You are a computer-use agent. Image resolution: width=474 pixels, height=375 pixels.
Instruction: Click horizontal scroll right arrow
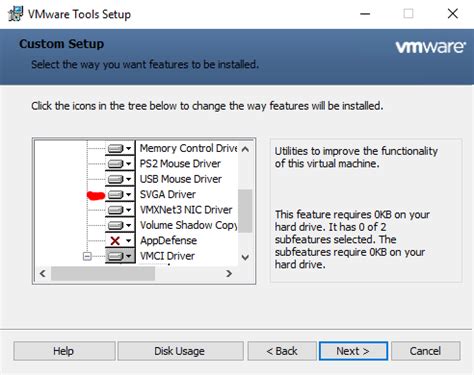tap(229, 274)
